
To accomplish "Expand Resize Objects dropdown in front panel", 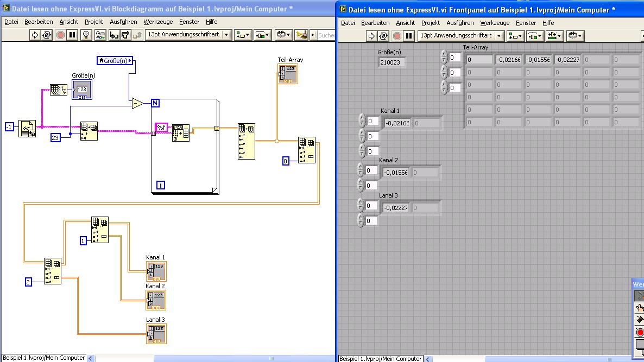I will pyautogui.click(x=554, y=36).
